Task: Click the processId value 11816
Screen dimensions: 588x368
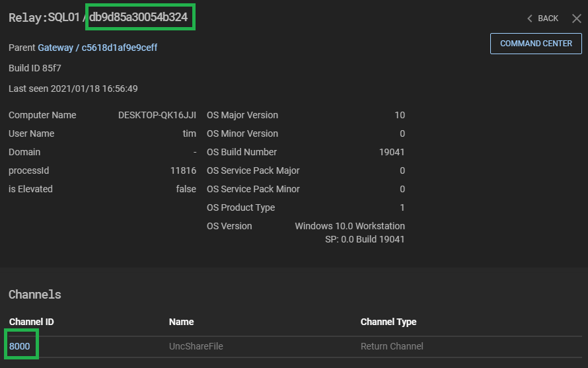Action: [183, 170]
